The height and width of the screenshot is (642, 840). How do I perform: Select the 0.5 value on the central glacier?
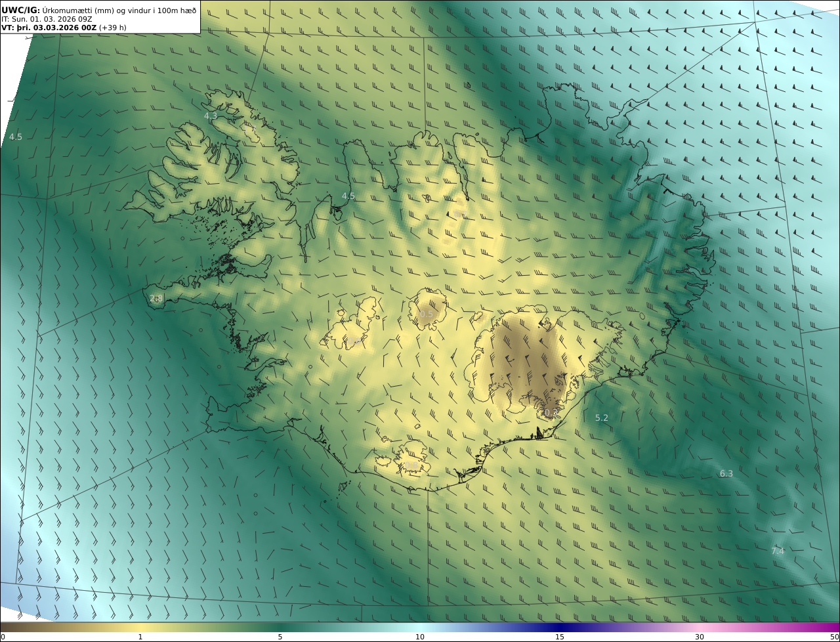(427, 314)
